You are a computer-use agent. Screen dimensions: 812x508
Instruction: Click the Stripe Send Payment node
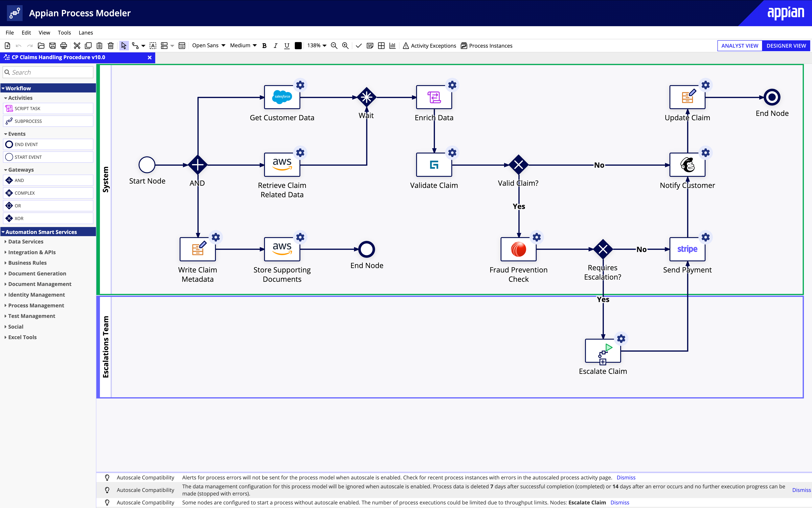(687, 249)
